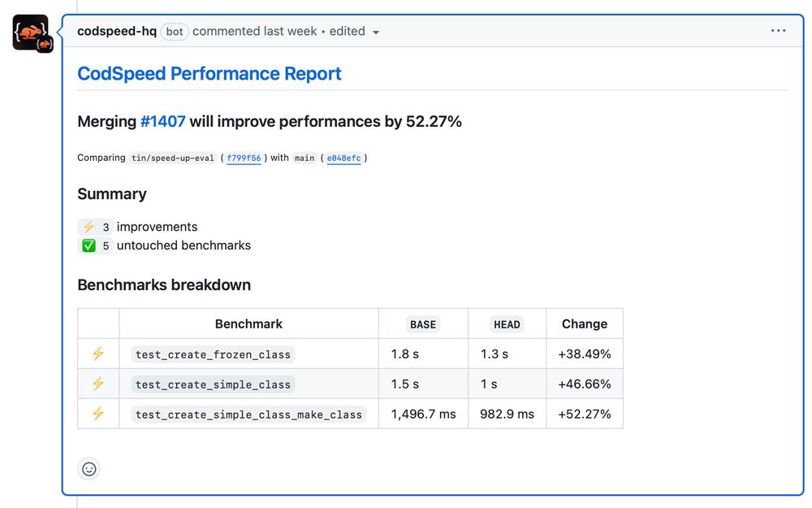The width and height of the screenshot is (812, 508).
Task: Select the test_create_simple_class_make_class benchmark name
Action: click(248, 415)
